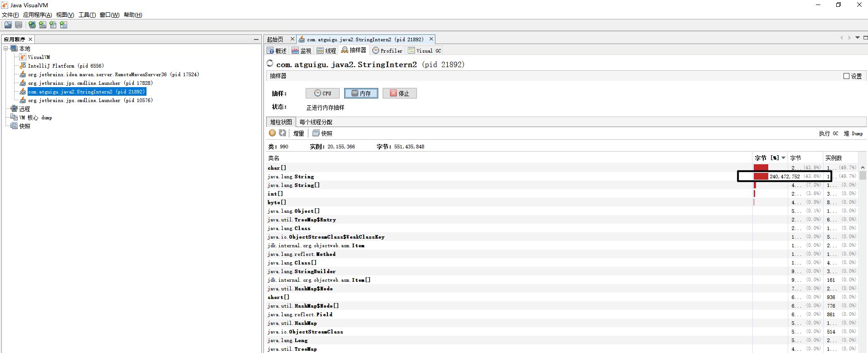The image size is (868, 353).
Task: Select the java.lang.String row
Action: click(x=562, y=176)
